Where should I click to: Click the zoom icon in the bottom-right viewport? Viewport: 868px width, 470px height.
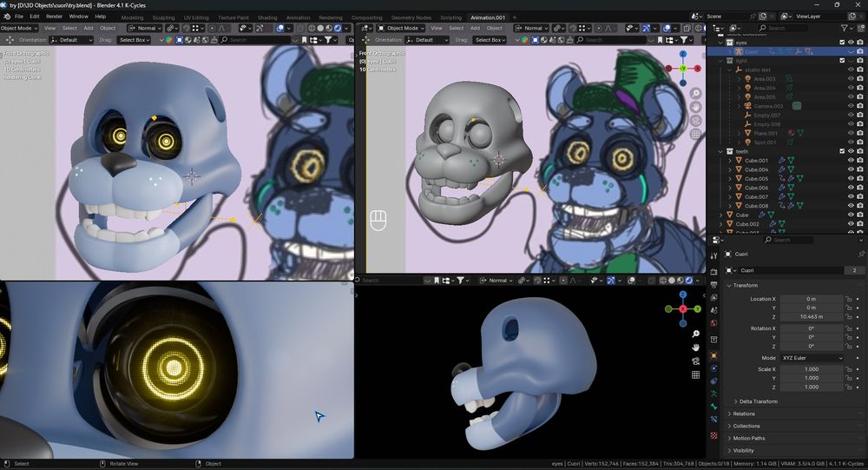click(x=696, y=334)
